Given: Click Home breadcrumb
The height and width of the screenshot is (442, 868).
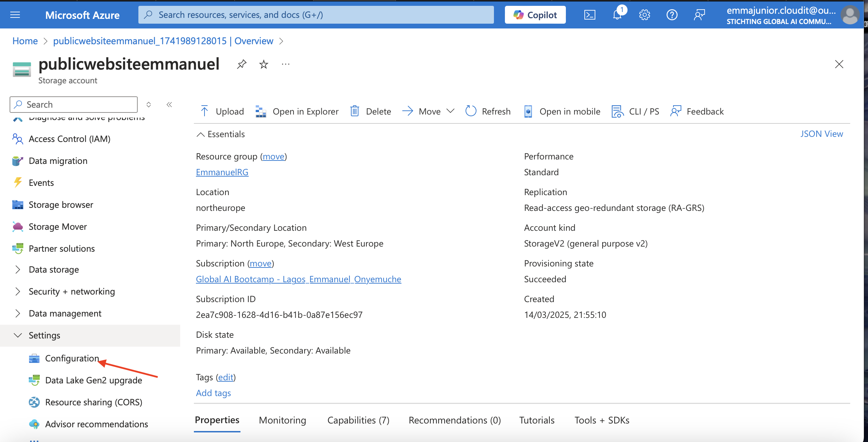Looking at the screenshot, I should tap(25, 41).
